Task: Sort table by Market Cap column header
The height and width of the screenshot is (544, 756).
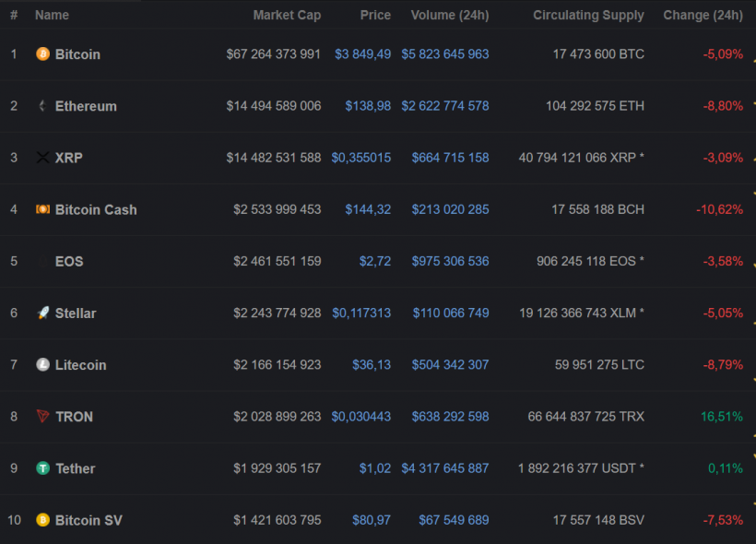Action: tap(287, 16)
